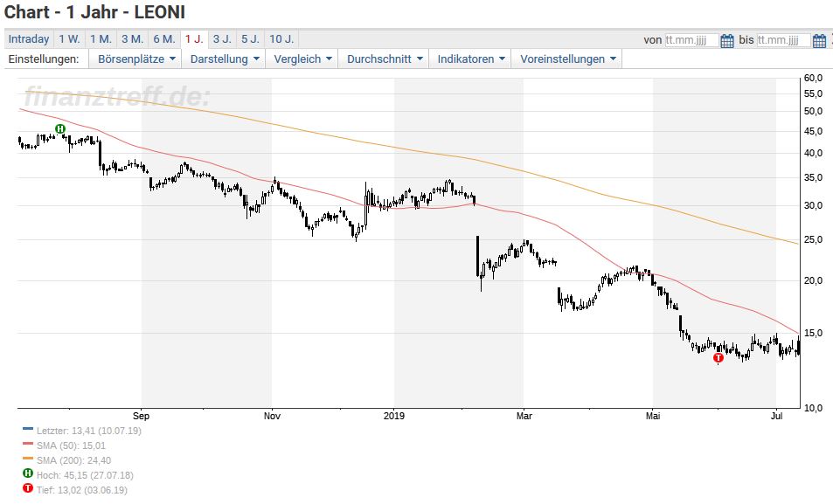Click the blue Letzter legend color line
Viewport: 833px width, 504px height.
(x=28, y=429)
